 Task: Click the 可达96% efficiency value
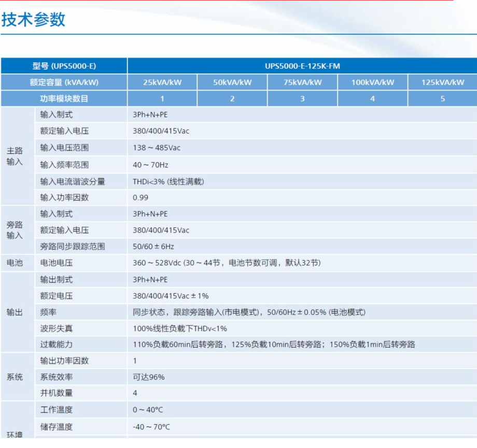pyautogui.click(x=148, y=377)
